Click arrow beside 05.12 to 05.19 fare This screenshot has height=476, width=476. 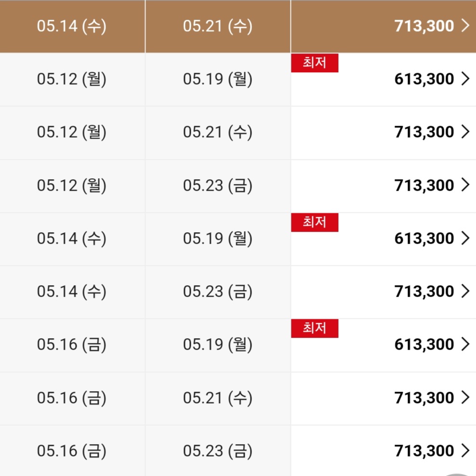[x=465, y=79]
